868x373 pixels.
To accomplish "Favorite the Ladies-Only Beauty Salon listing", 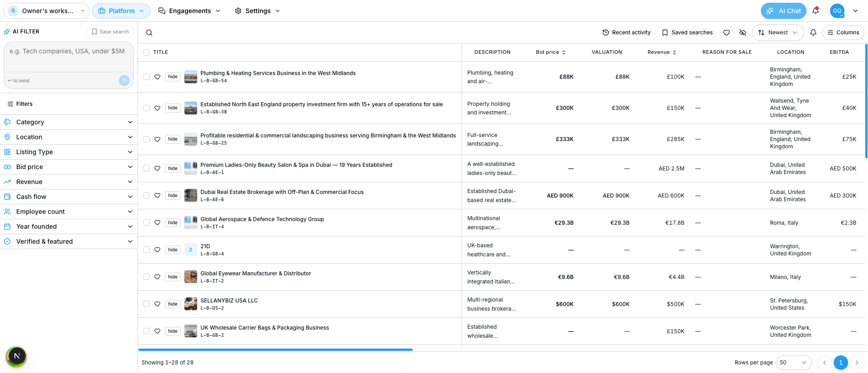I will click(157, 168).
